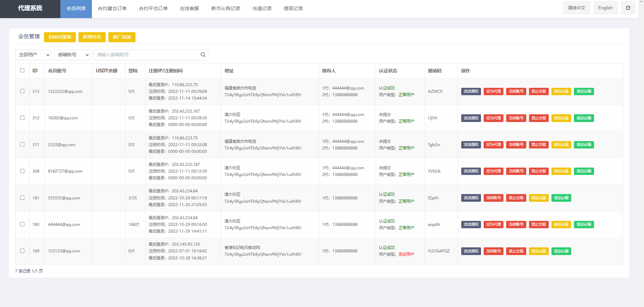Open the 提现记录 tab

point(293,9)
